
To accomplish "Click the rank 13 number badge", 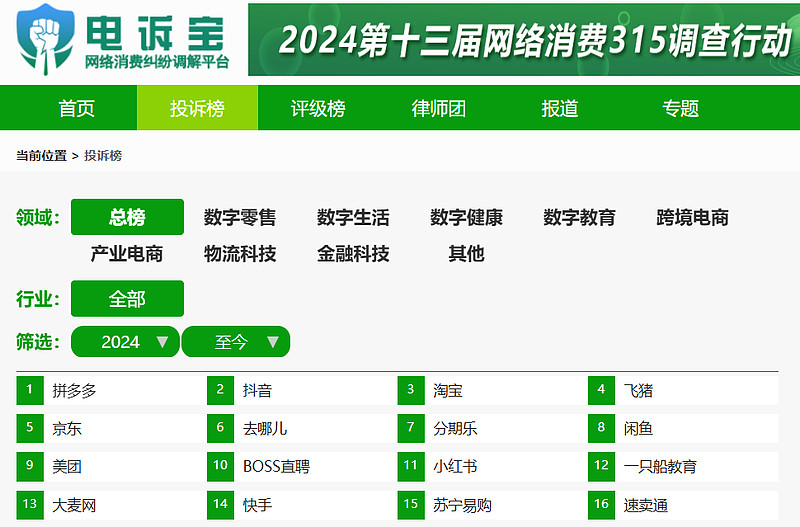I will pyautogui.click(x=30, y=505).
